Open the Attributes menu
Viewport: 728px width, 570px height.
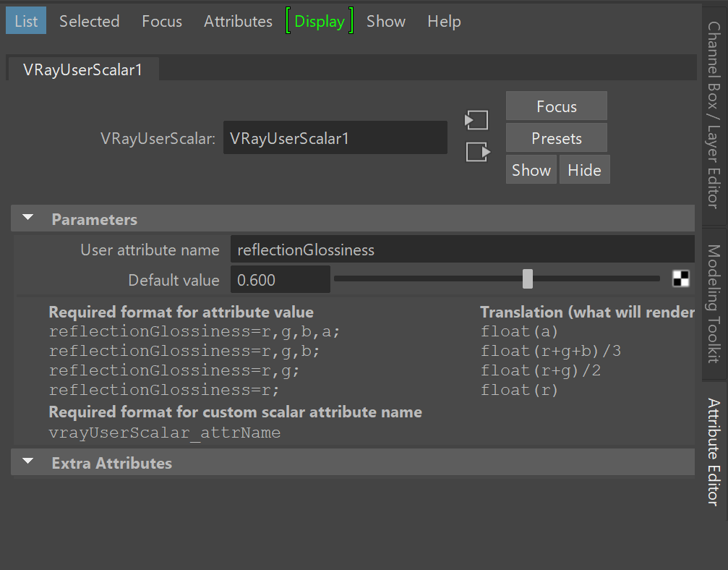(238, 21)
